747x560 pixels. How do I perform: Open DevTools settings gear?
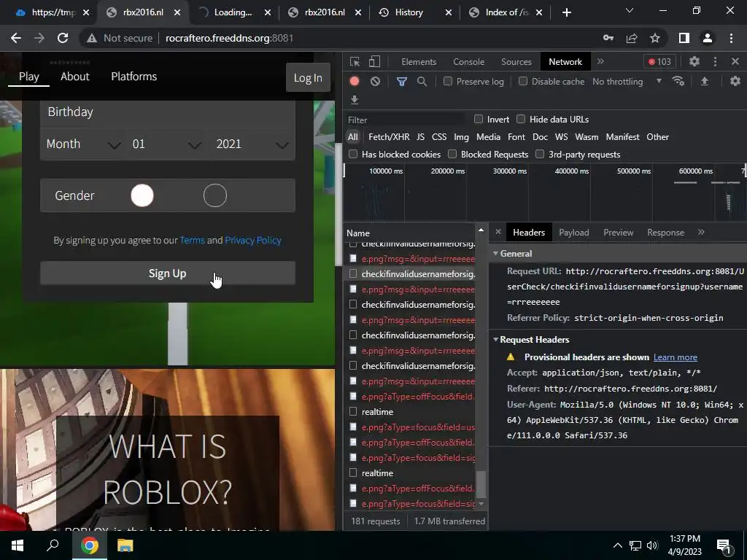pyautogui.click(x=694, y=61)
